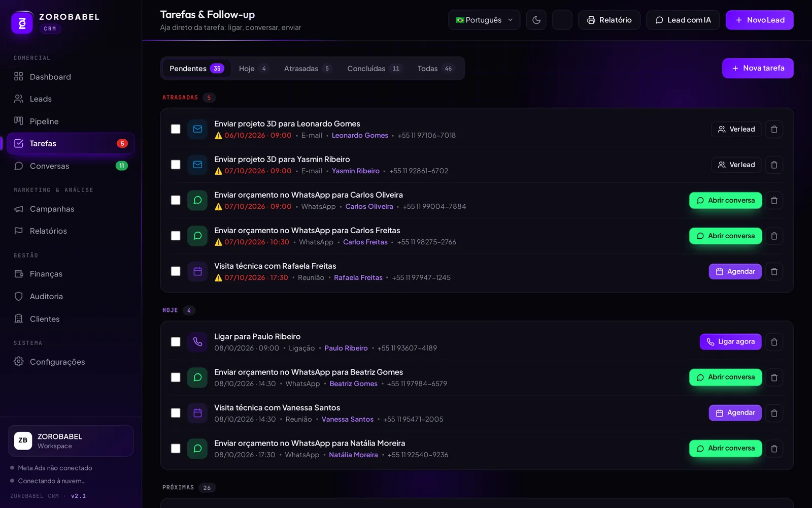Click the email icon for Yasmin Ribeiro task
Screen dimensions: 812x508
click(197, 165)
